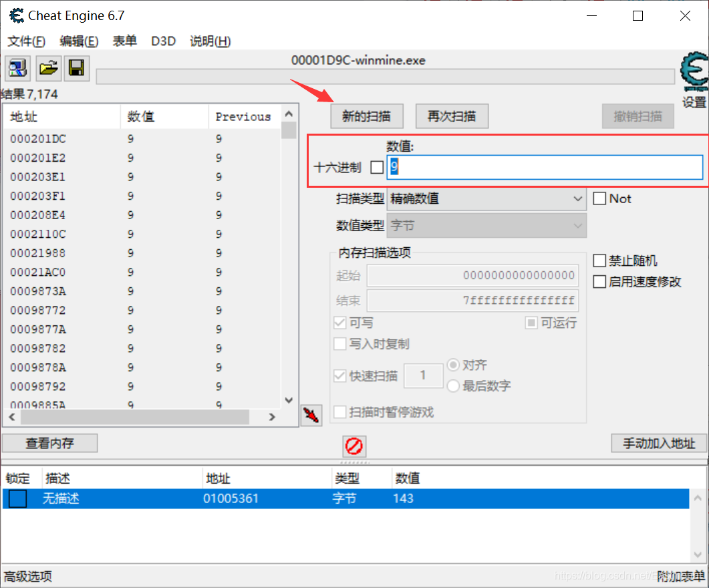Open the process list computer icon
The width and height of the screenshot is (709, 588).
[18, 68]
